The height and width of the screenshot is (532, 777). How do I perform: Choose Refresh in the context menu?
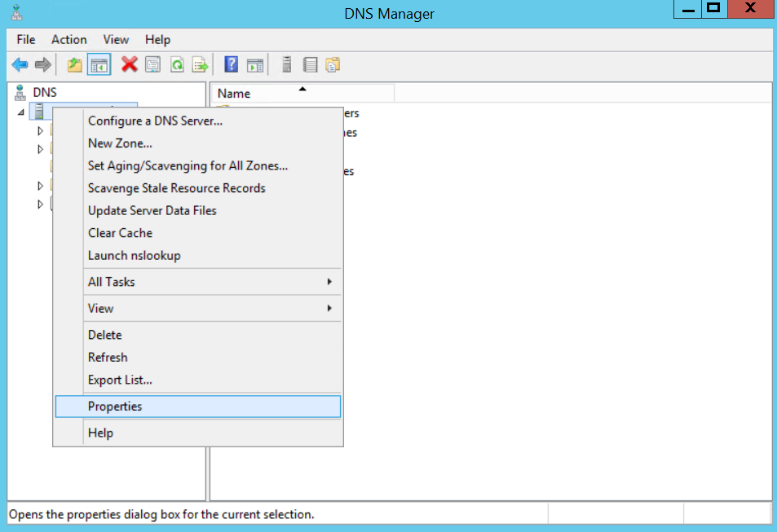click(198, 357)
